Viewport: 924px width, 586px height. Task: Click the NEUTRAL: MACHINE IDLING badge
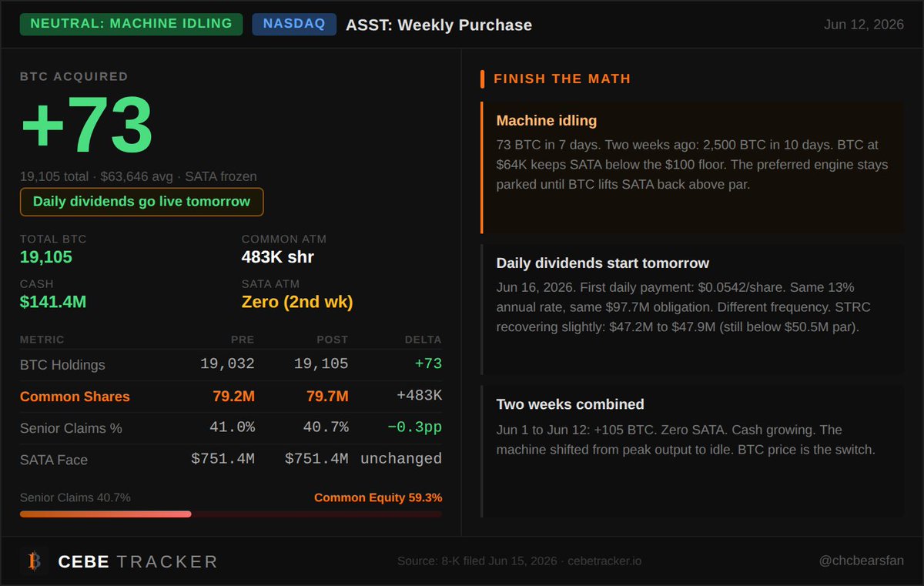pos(131,24)
